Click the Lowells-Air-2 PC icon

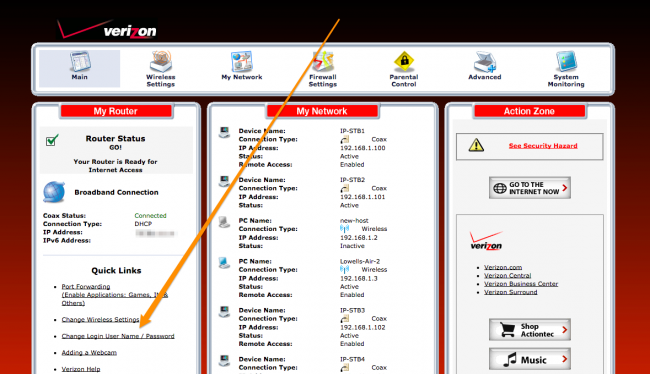[224, 263]
